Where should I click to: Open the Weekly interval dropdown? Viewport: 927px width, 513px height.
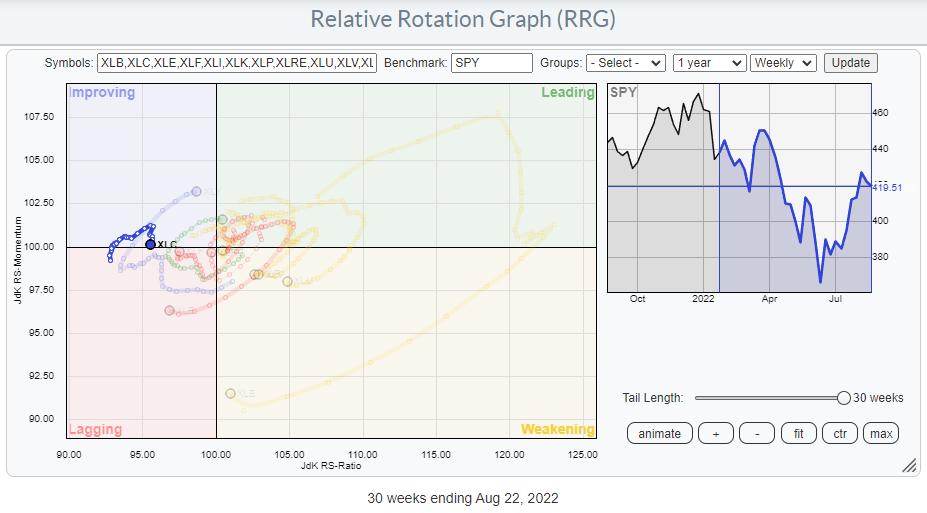783,63
